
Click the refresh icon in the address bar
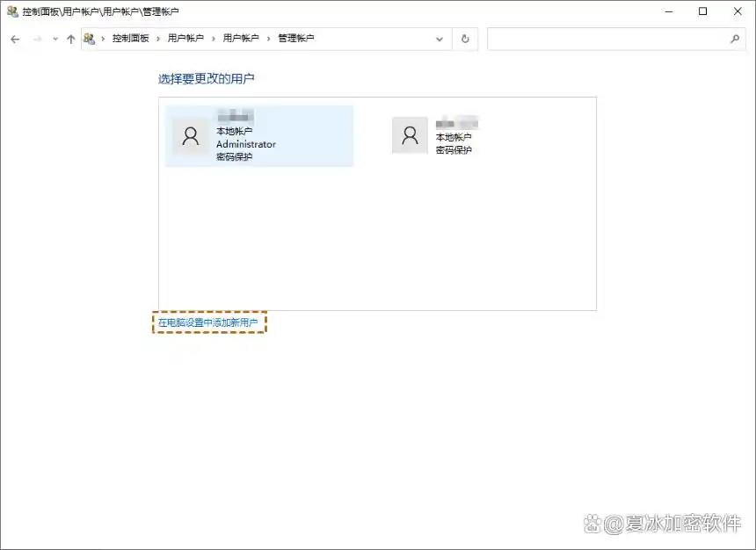[x=465, y=38]
